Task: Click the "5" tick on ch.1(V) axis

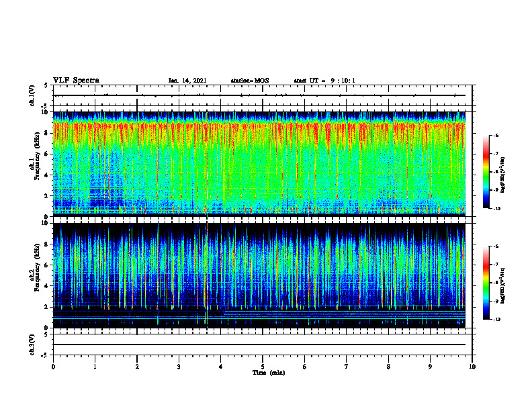Action: coord(46,85)
